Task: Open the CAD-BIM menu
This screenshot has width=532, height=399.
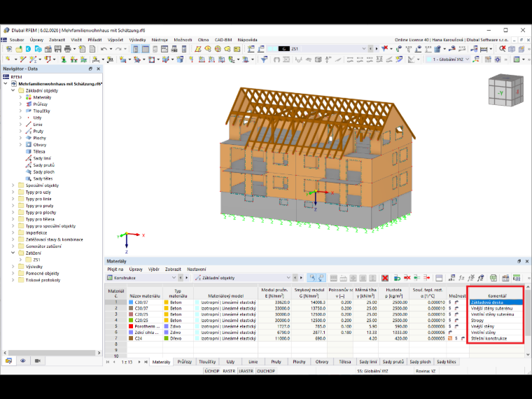Action: point(223,40)
